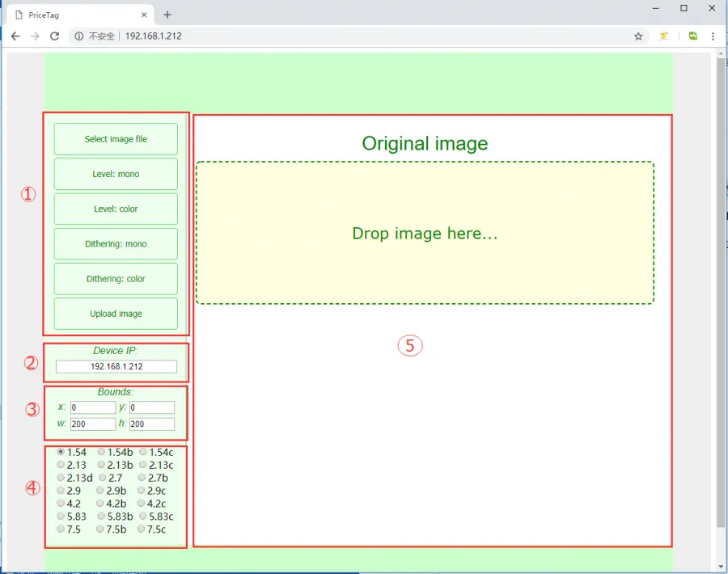The height and width of the screenshot is (574, 728).
Task: Close the PriceTag tab
Action: (144, 15)
